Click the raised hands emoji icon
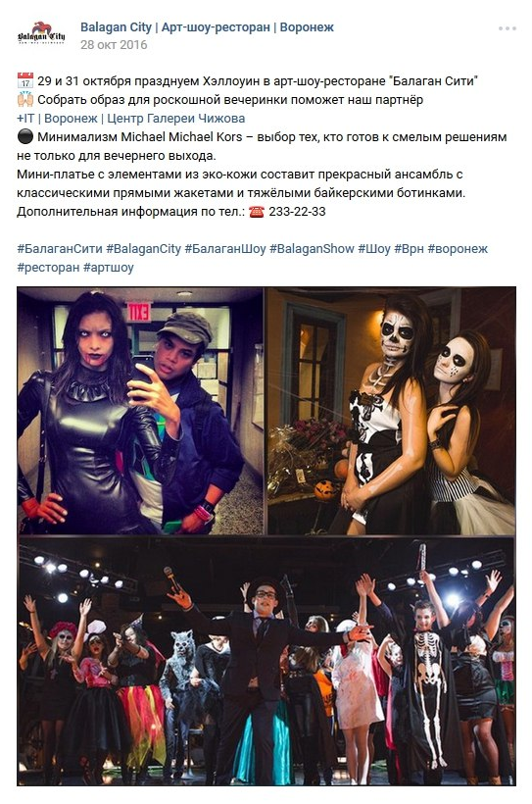The height and width of the screenshot is (804, 532). pyautogui.click(x=25, y=99)
